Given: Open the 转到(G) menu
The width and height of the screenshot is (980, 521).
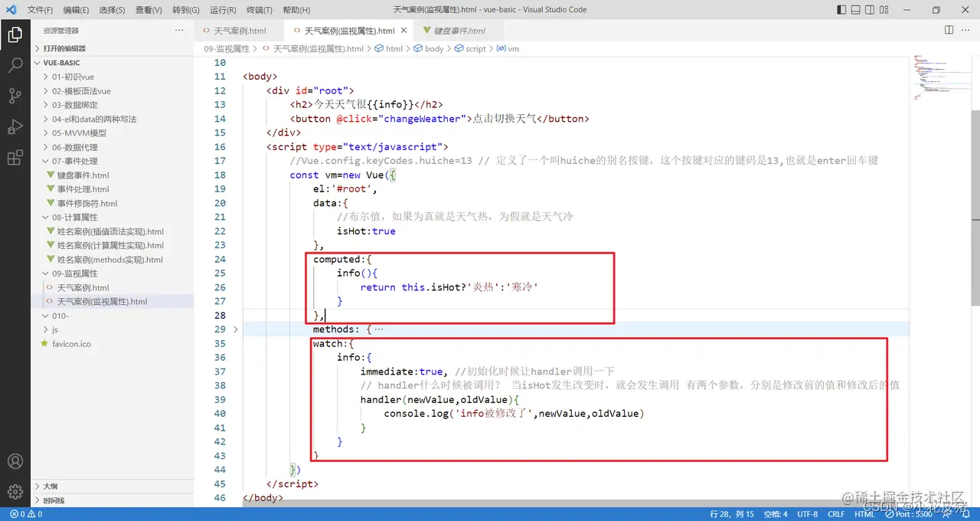Looking at the screenshot, I should [x=186, y=10].
